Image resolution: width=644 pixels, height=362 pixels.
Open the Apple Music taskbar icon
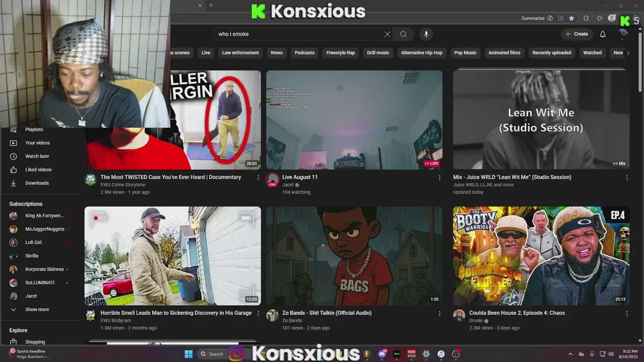click(441, 354)
